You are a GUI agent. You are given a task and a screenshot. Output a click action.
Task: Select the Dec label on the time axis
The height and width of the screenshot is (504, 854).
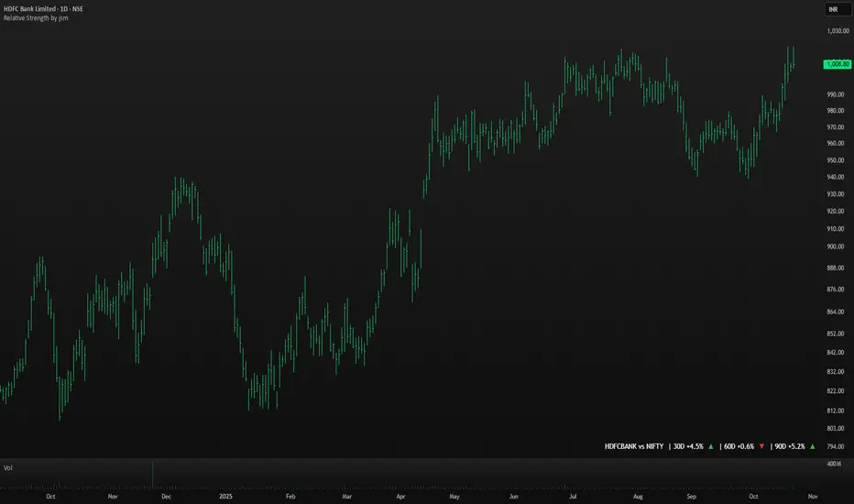pyautogui.click(x=166, y=496)
